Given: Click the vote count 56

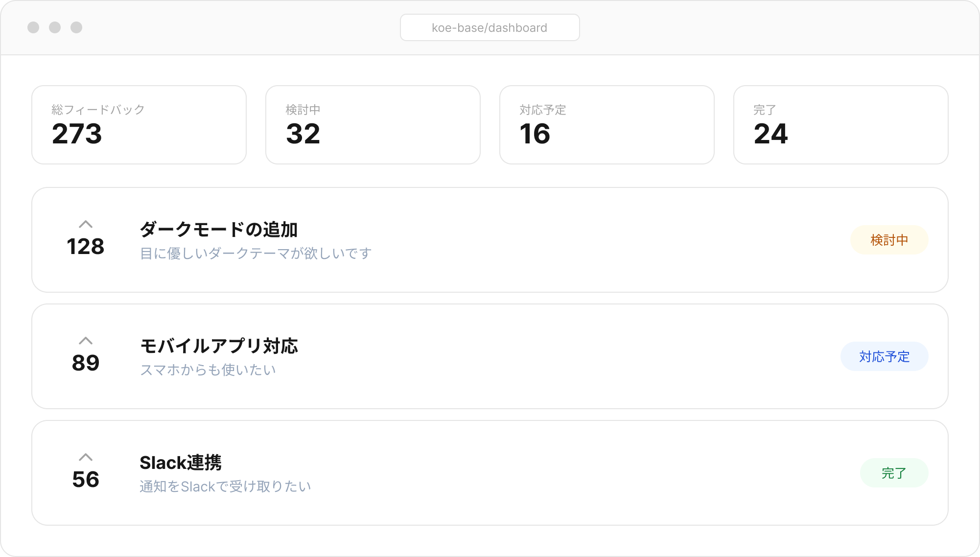Looking at the screenshot, I should click(x=86, y=481).
